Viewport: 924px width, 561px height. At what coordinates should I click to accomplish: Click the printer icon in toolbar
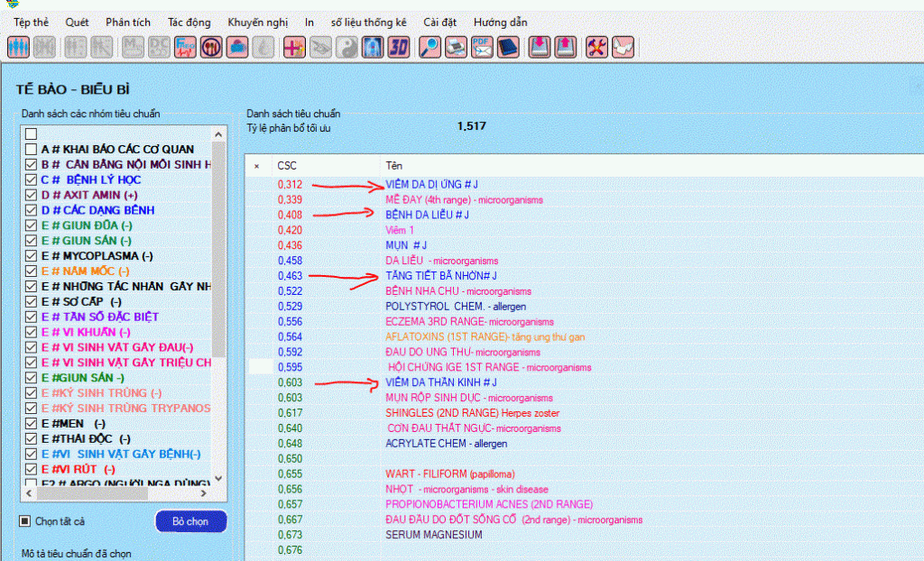(456, 47)
